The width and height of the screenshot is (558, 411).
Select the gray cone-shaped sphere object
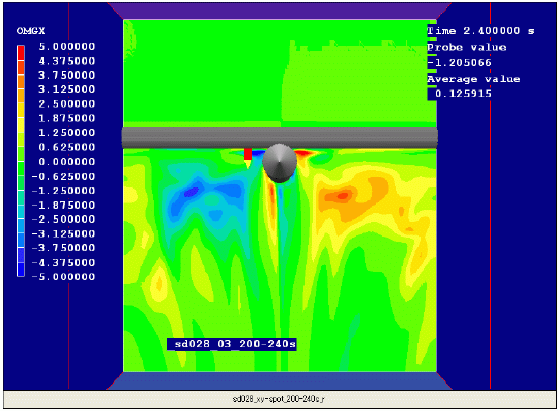[279, 163]
